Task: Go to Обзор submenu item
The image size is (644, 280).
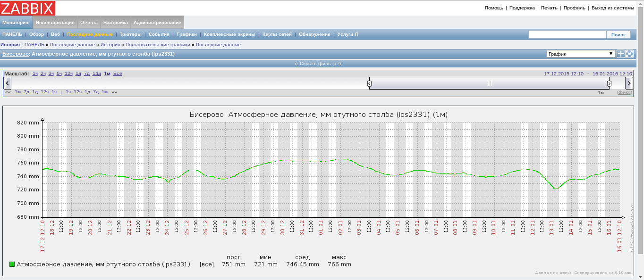Action: point(36,34)
